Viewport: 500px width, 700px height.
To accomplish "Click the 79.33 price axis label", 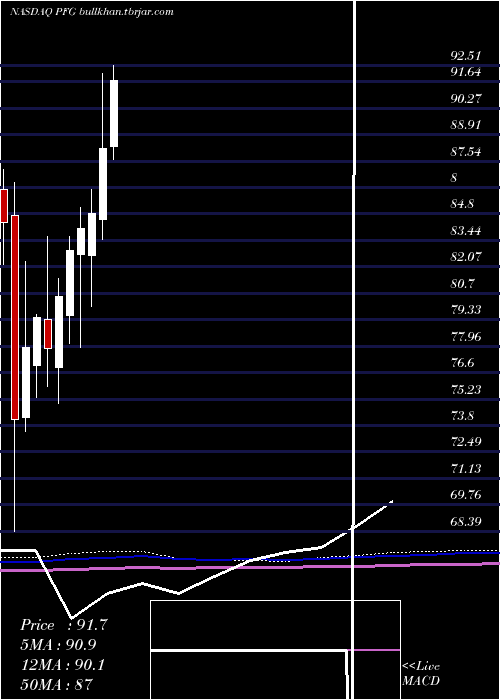I will click(x=466, y=309).
